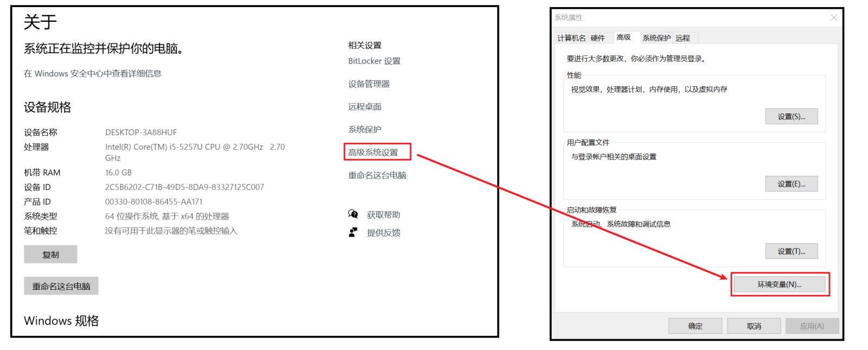Switch to the 远程 tab
This screenshot has width=868, height=350.
tap(683, 38)
